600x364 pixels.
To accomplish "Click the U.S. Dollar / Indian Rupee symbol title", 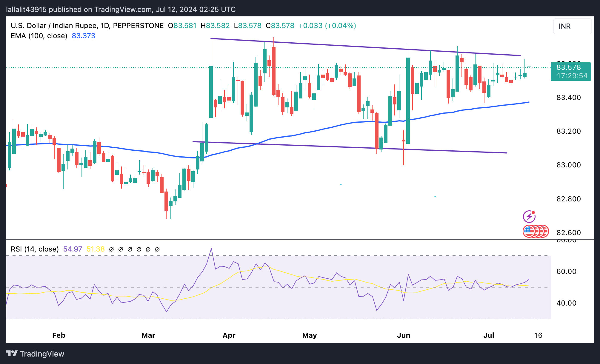I will pos(54,26).
